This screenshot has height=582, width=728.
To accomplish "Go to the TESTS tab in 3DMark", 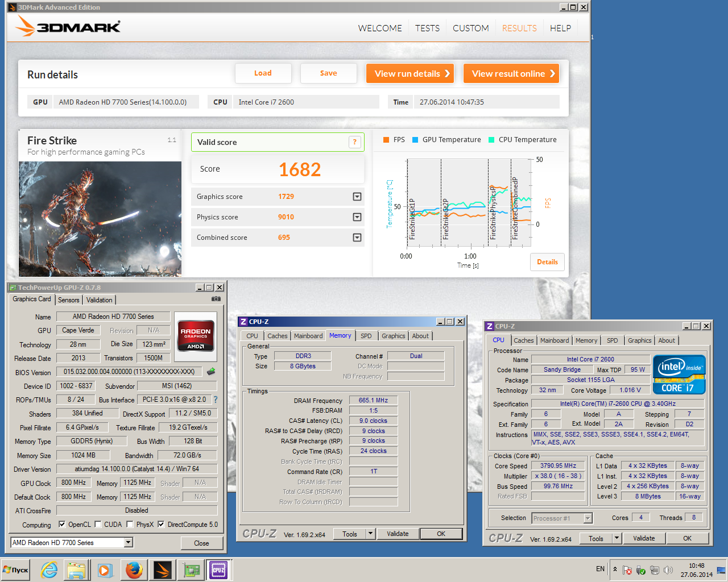I will (427, 28).
